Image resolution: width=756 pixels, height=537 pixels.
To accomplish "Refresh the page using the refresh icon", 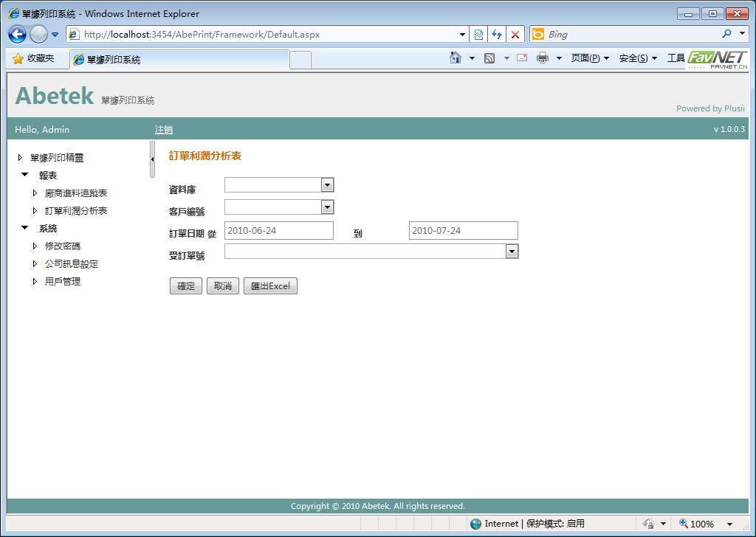I will [x=497, y=34].
